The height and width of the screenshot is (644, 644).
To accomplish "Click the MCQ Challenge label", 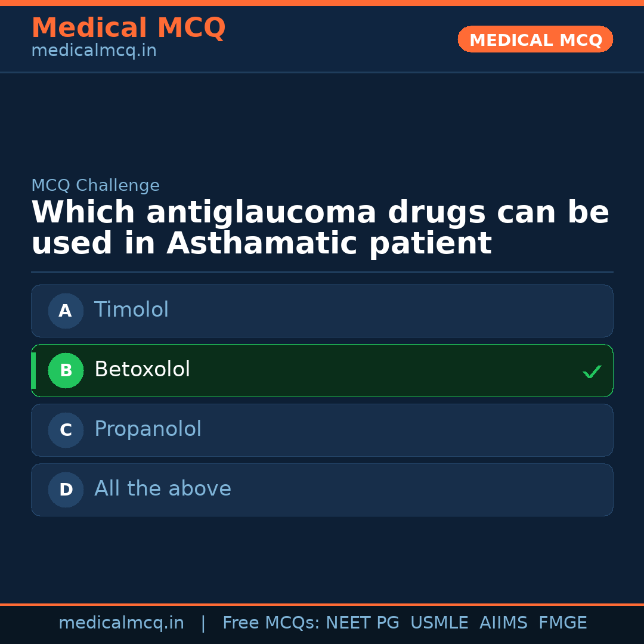I will pos(95,186).
